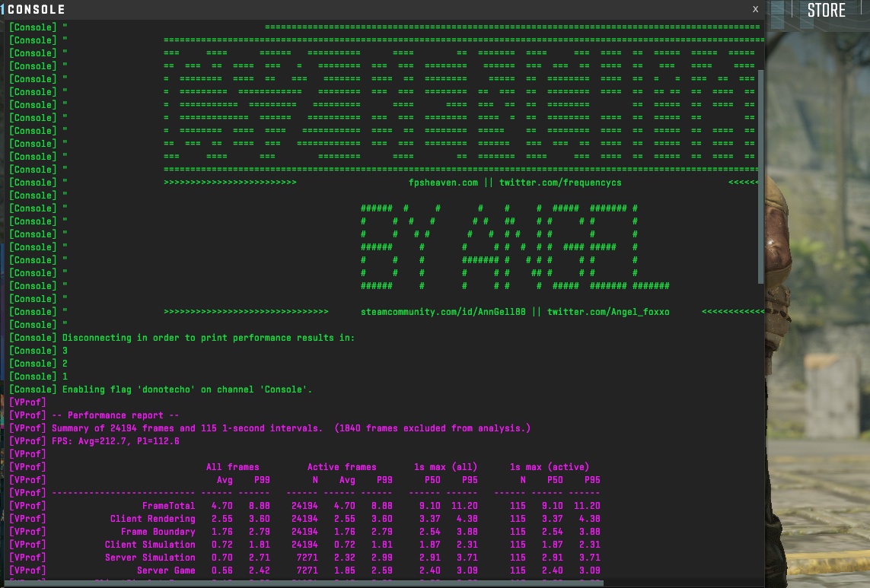The height and width of the screenshot is (588, 870).
Task: Click the 'Active frames' column header
Action: pyautogui.click(x=342, y=467)
